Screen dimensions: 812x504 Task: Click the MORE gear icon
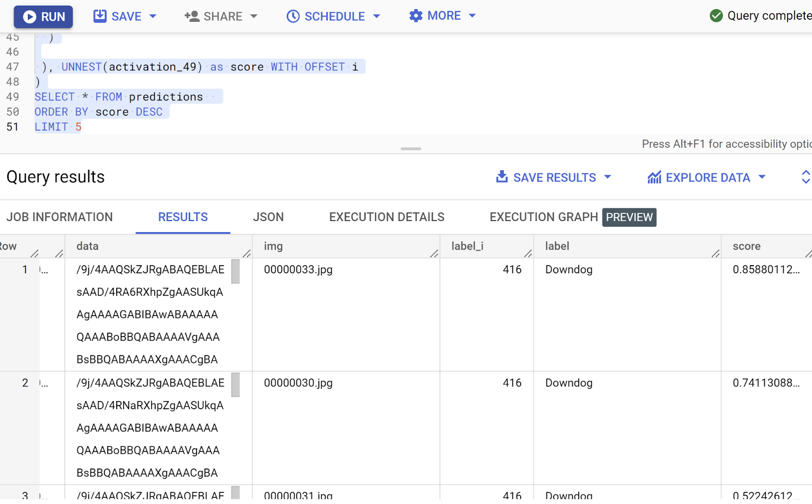tap(416, 16)
